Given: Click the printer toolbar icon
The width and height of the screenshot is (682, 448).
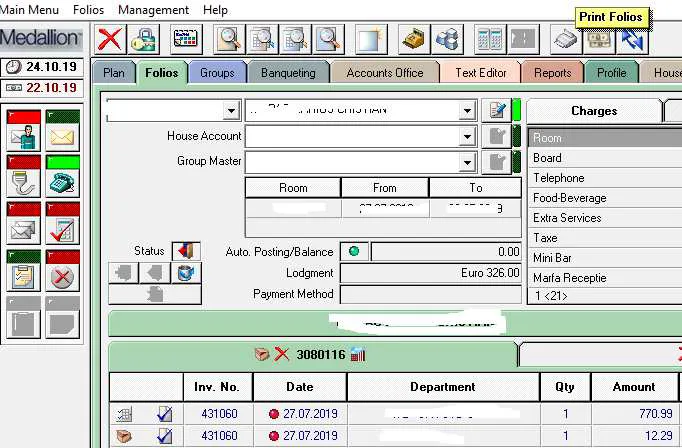Looking at the screenshot, I should 565,40.
